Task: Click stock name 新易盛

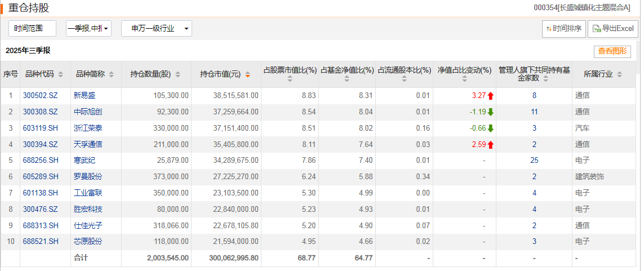Action: tap(84, 96)
